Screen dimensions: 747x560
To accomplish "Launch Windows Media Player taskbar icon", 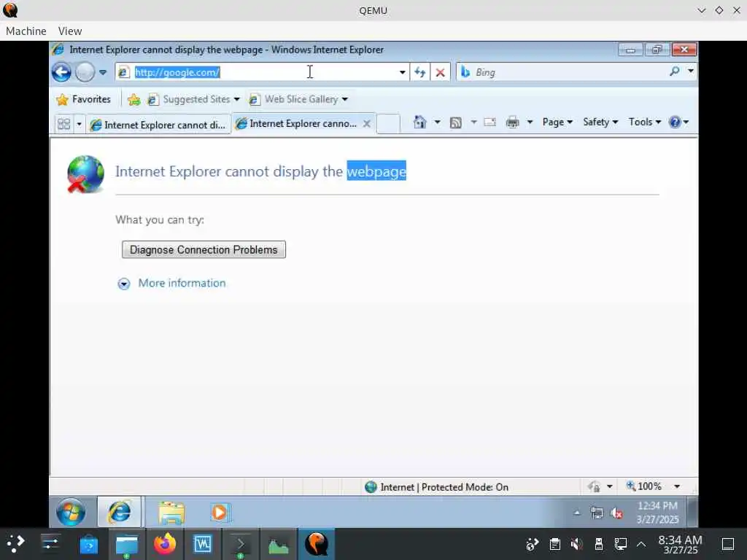I will click(220, 513).
